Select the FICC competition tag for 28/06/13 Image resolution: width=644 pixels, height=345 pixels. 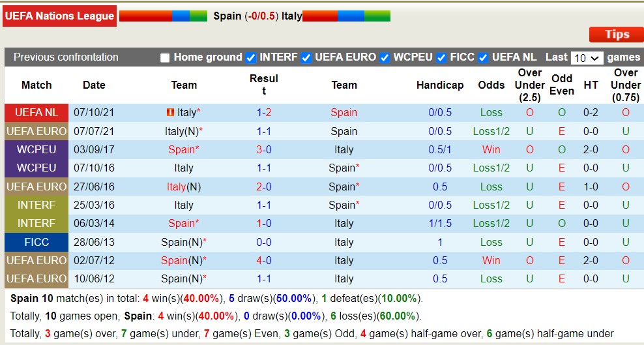click(x=37, y=242)
